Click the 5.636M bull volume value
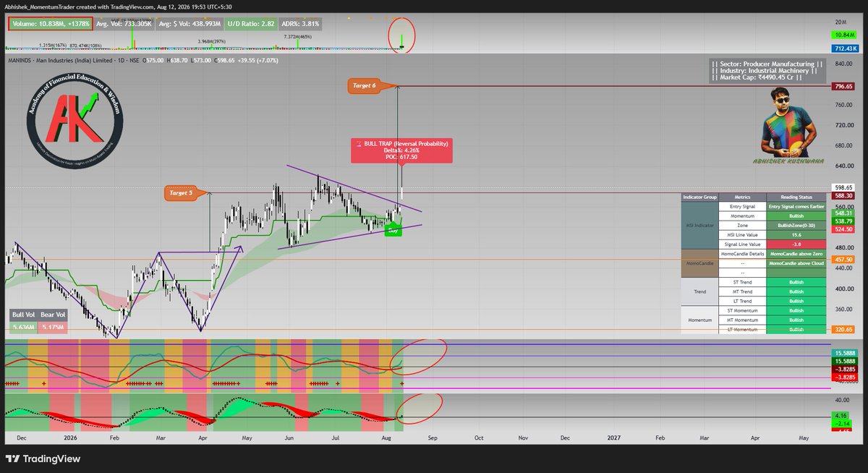The height and width of the screenshot is (473, 868). [22, 328]
